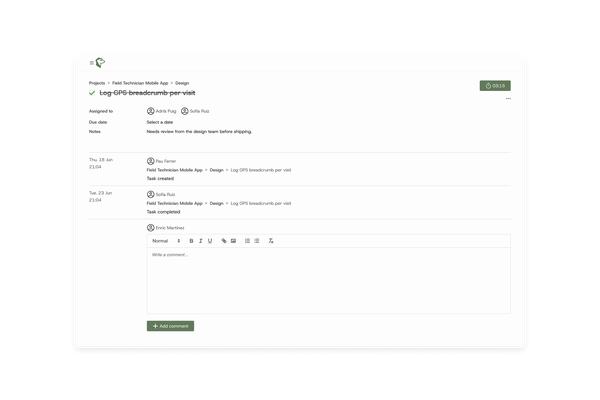Toggle italic formatting in comment editor
Viewport: 600px width, 400px height.
point(201,241)
